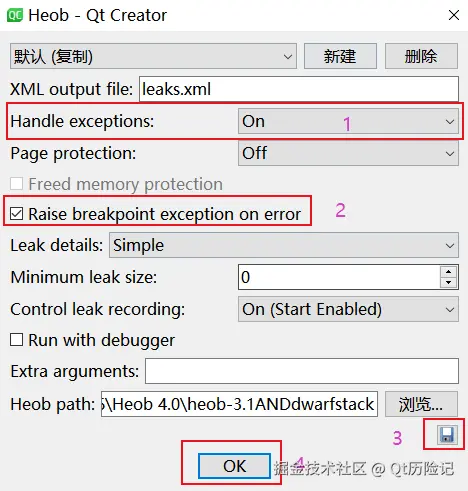Click the save settings floppy disk icon
Image resolution: width=468 pixels, height=491 pixels.
[447, 435]
